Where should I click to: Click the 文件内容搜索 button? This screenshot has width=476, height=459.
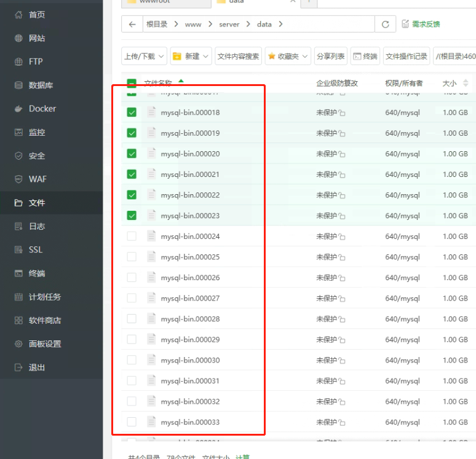point(239,56)
